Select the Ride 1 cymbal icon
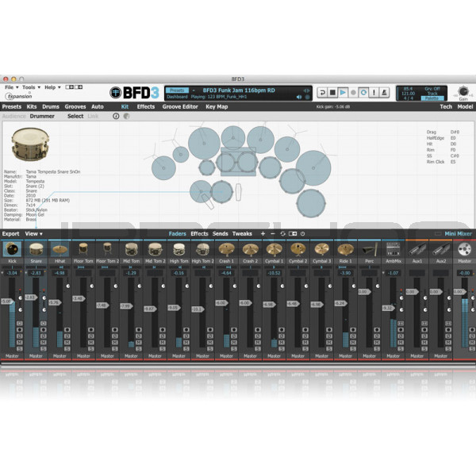Image resolution: width=476 pixels, height=476 pixels. (x=345, y=249)
